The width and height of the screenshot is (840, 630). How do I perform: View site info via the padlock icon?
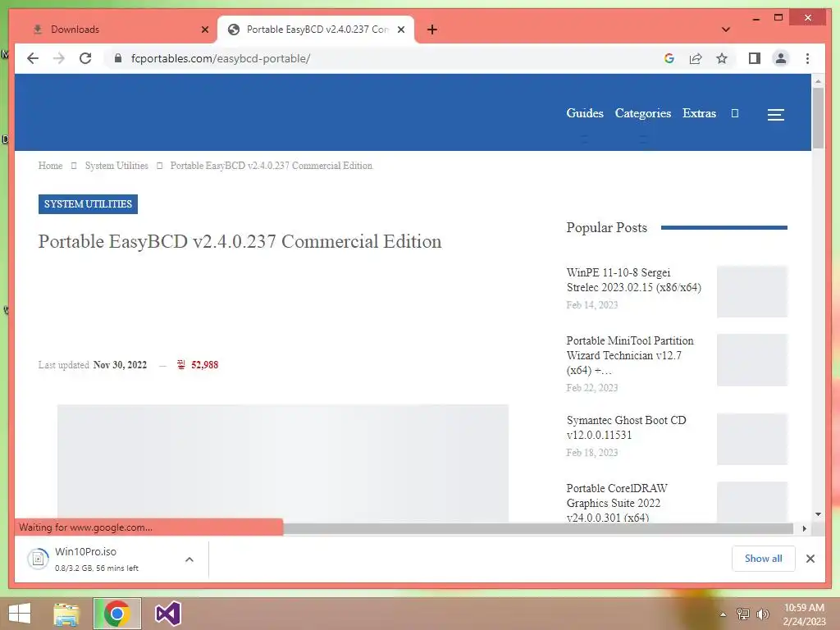pos(118,58)
